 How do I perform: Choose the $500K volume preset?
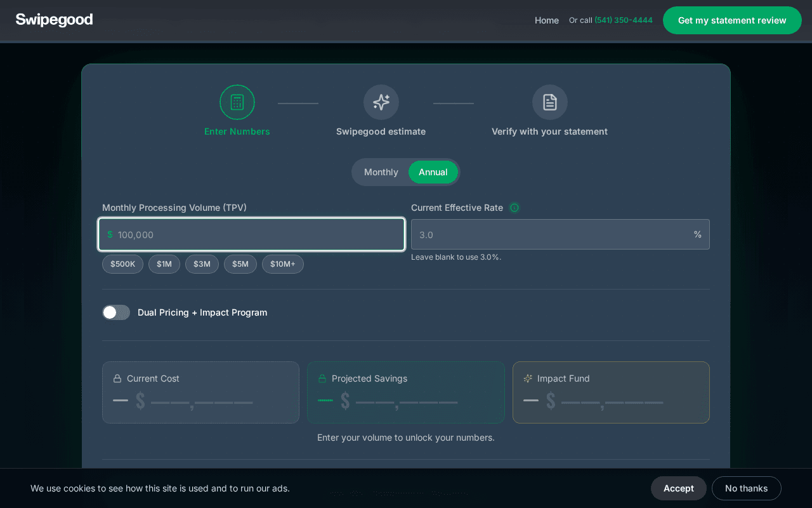pyautogui.click(x=123, y=264)
